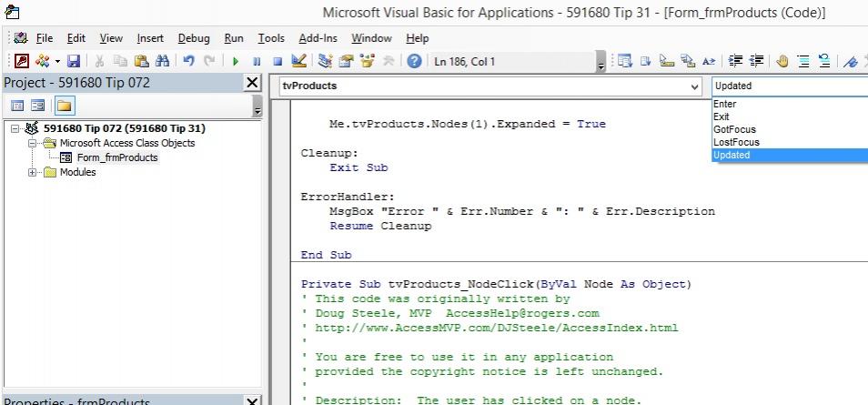Click the Toolbox icon in the toolbar

coord(389,61)
